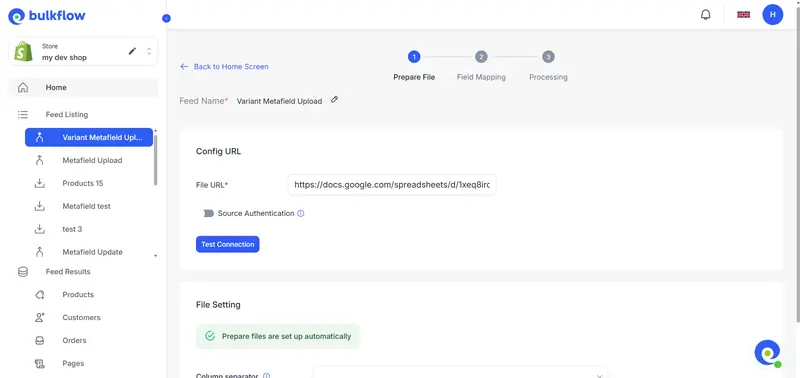Open the Metafield Update feed
The height and width of the screenshot is (378, 800).
[92, 252]
